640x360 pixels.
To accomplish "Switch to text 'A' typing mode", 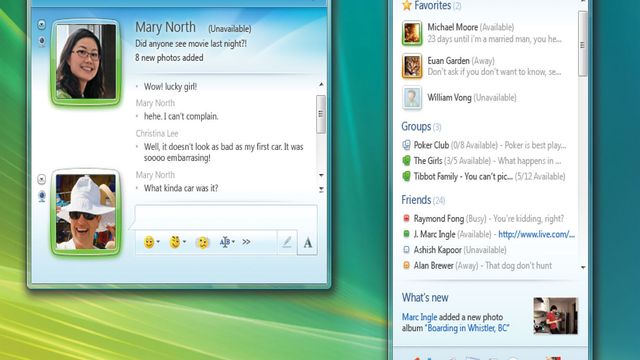I will click(308, 243).
